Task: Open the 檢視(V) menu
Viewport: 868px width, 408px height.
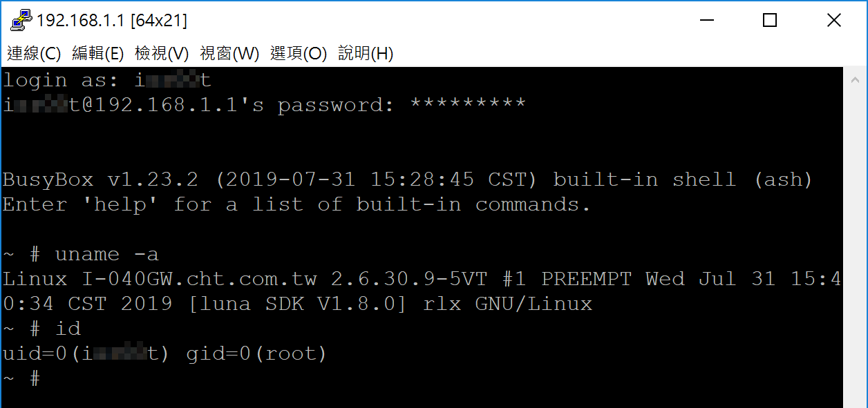Action: (162, 53)
